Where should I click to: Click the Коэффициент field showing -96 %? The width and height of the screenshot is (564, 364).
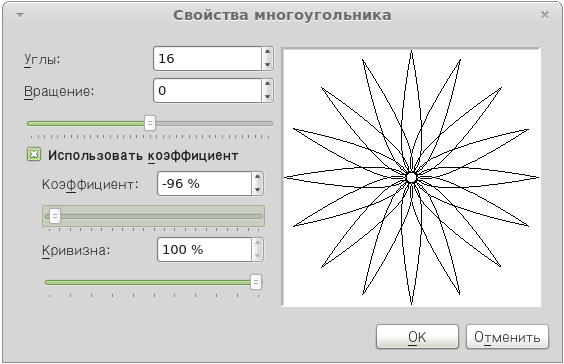tap(204, 184)
